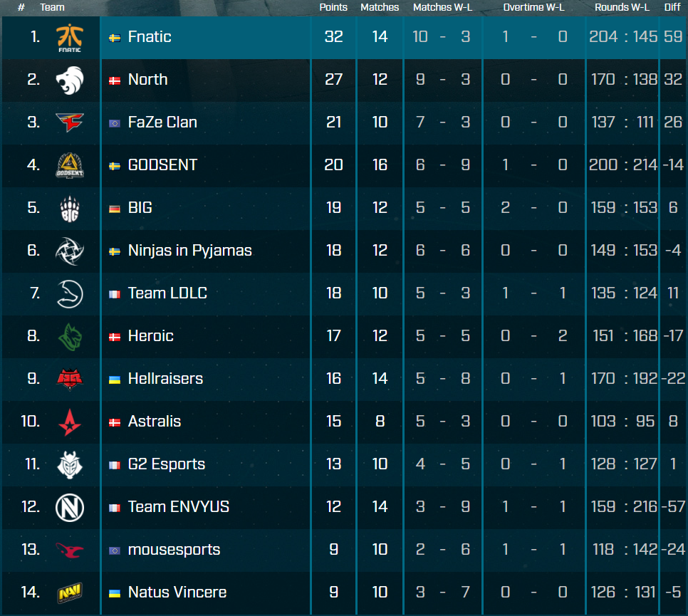Click the German flag beside BIG
Screen dimensions: 688x616
pyautogui.click(x=115, y=209)
